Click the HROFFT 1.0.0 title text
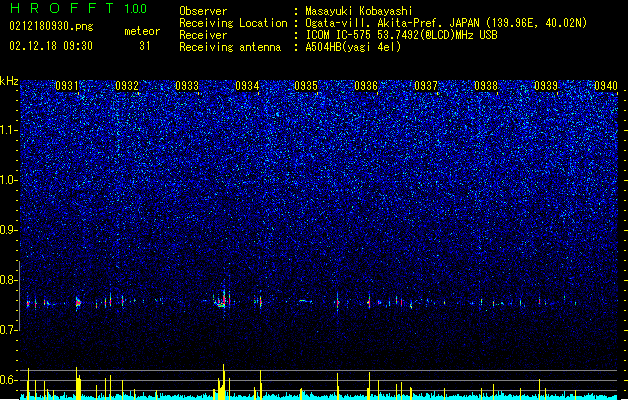 click(x=79, y=8)
